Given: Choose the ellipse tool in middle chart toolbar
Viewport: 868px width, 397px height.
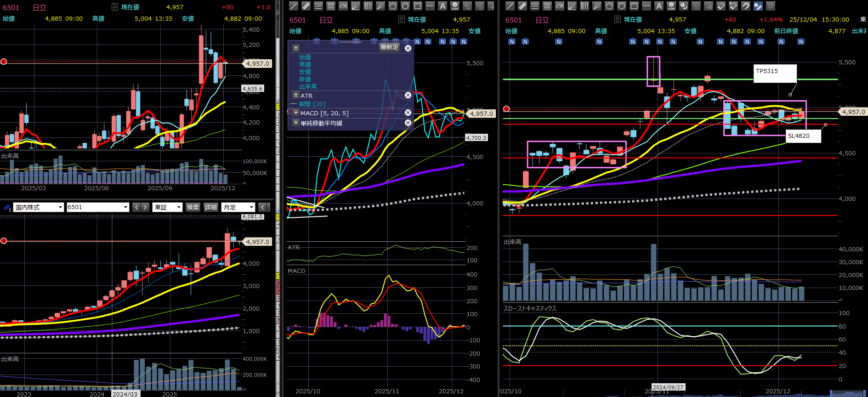Looking at the screenshot, I should click(405, 6).
